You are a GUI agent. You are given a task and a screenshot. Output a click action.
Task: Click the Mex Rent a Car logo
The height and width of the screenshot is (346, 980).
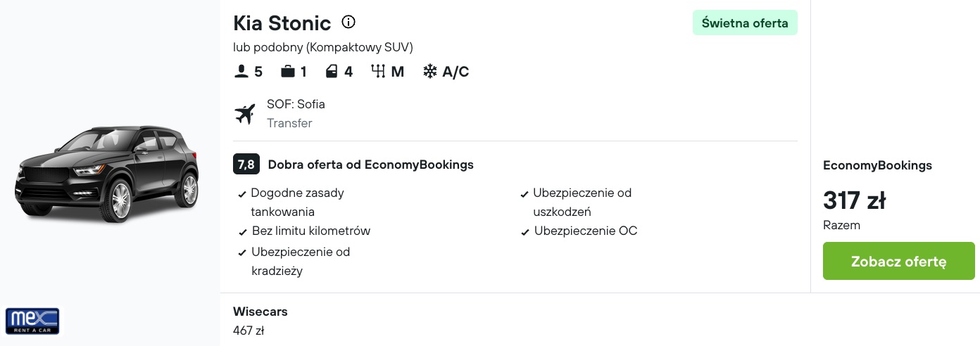[x=32, y=321]
